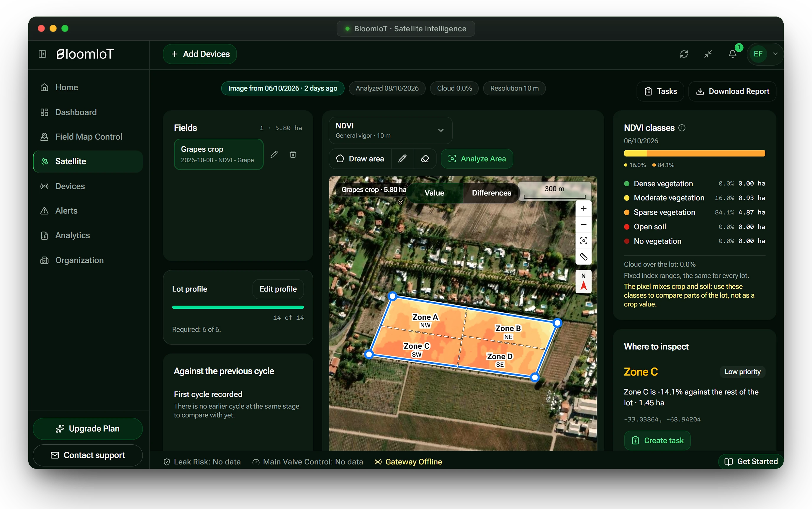The width and height of the screenshot is (812, 509).
Task: Select the Grapes crop field card
Action: pyautogui.click(x=219, y=154)
